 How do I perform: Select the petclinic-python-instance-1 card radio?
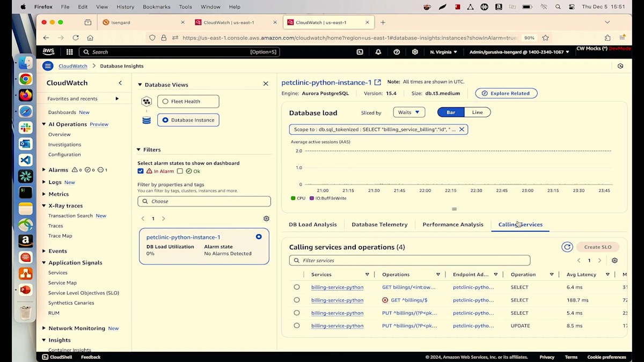click(259, 237)
